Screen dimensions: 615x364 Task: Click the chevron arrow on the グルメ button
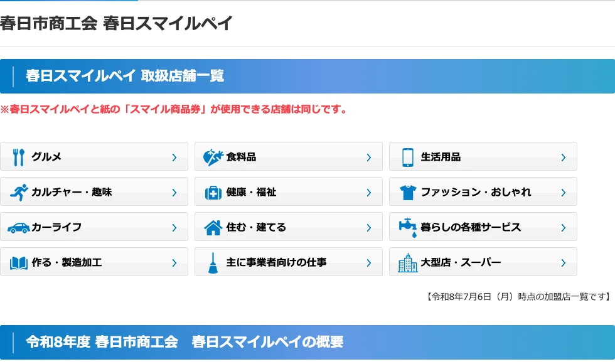tap(174, 158)
